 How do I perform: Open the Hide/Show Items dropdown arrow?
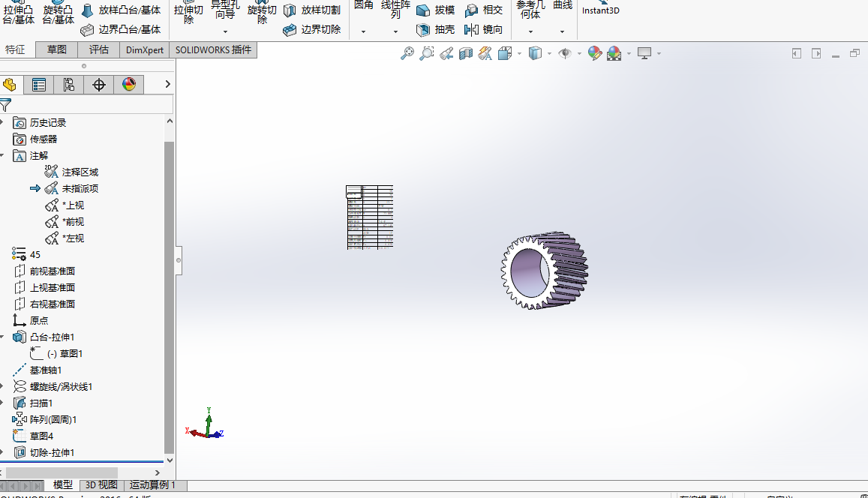click(579, 54)
